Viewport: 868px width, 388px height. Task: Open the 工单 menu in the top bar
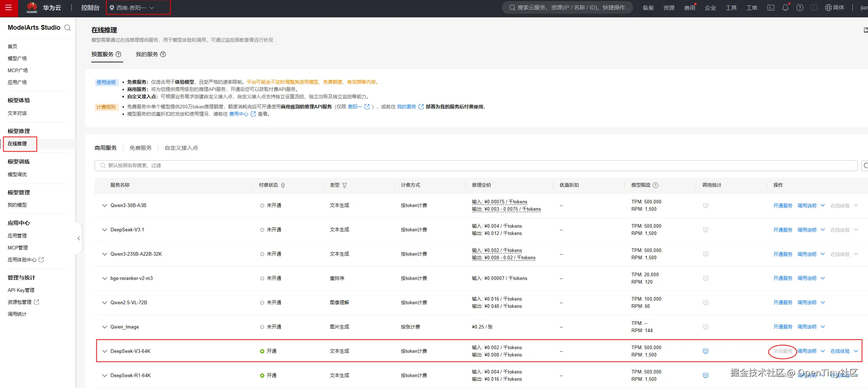(752, 8)
